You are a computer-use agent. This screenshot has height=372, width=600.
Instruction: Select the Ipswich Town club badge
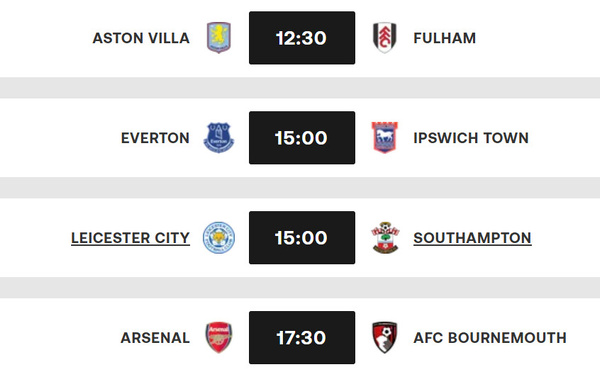(385, 138)
